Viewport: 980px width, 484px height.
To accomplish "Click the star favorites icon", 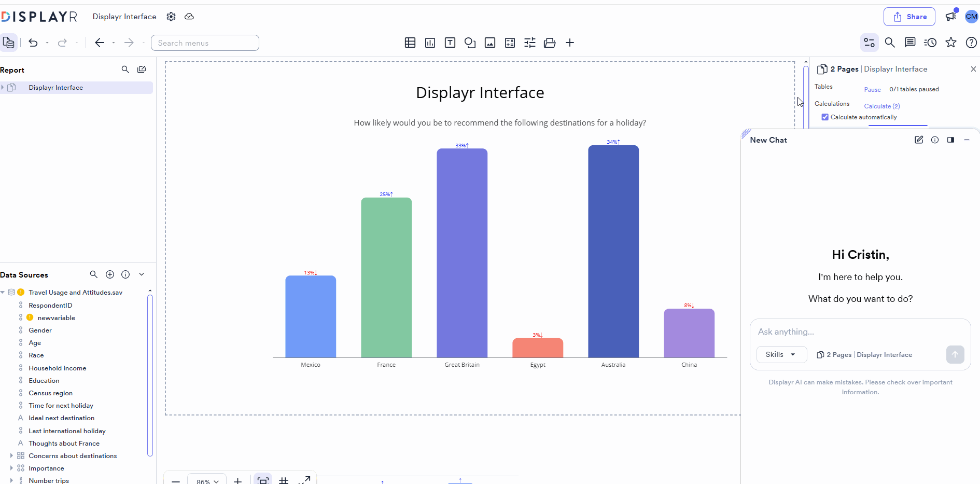I will tap(951, 43).
